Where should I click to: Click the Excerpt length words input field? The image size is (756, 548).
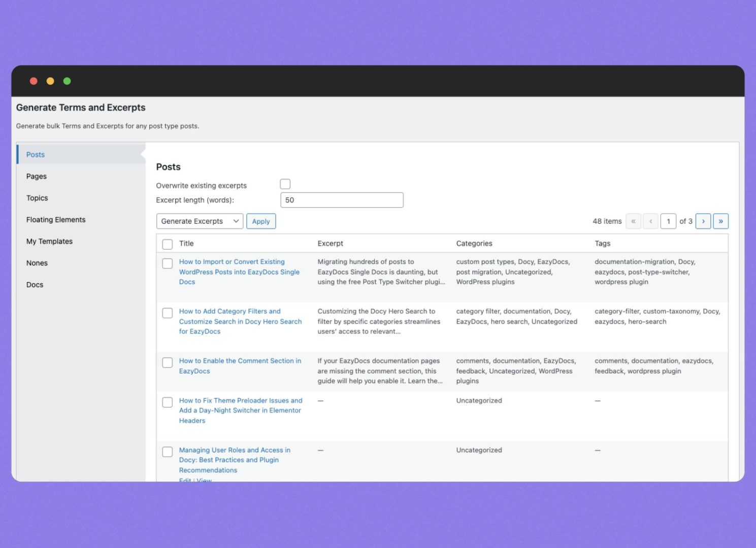(342, 200)
